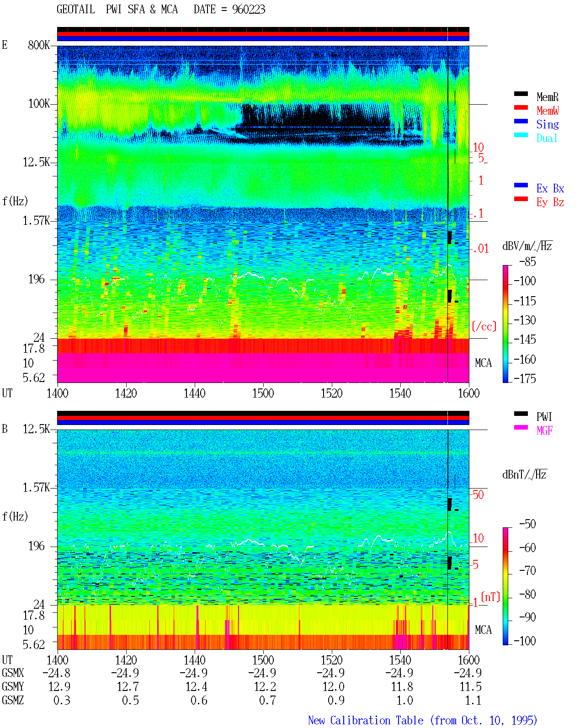
Task: Click the 'Ex Bx' legend label
Action: 550,188
